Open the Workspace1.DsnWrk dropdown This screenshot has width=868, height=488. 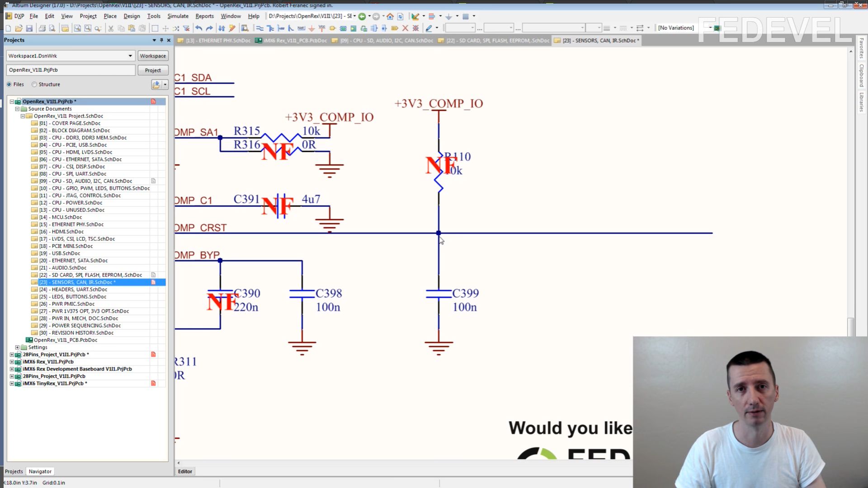point(130,56)
